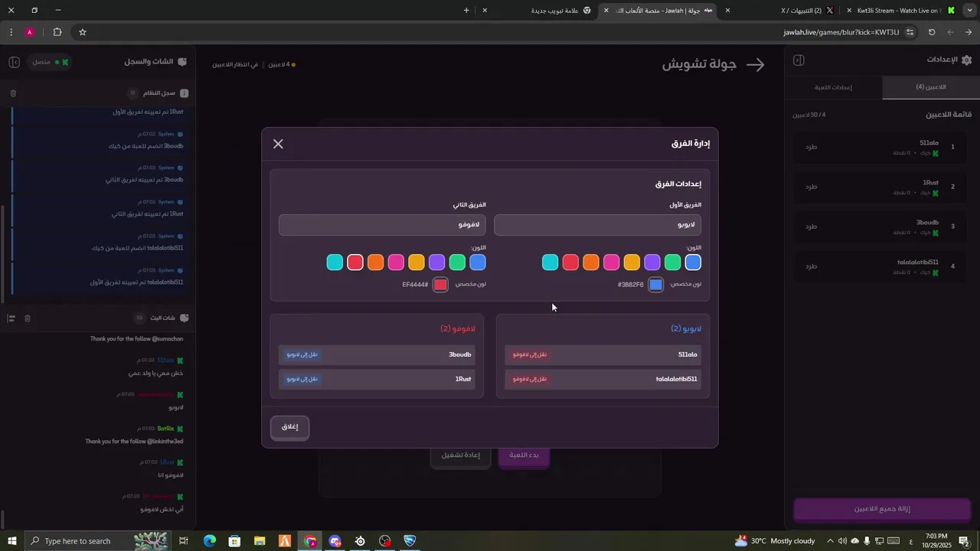Open browser extensions puzzle icon
Viewport: 980px width, 551px height.
(x=57, y=32)
